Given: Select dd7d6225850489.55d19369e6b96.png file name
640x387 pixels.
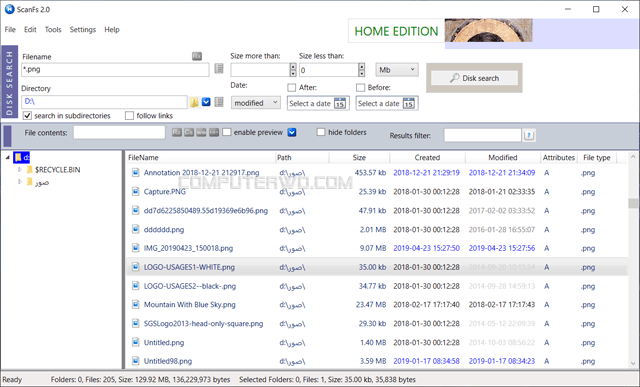Looking at the screenshot, I should [206, 211].
